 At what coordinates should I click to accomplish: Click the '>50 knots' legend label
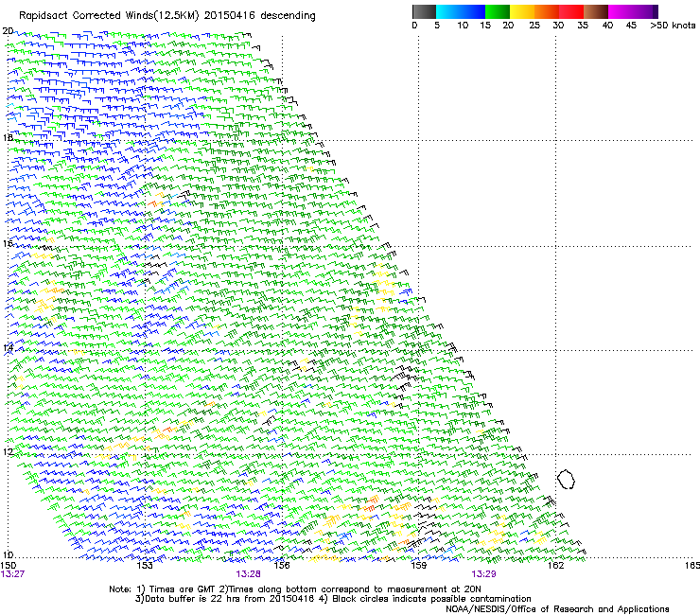click(x=673, y=26)
